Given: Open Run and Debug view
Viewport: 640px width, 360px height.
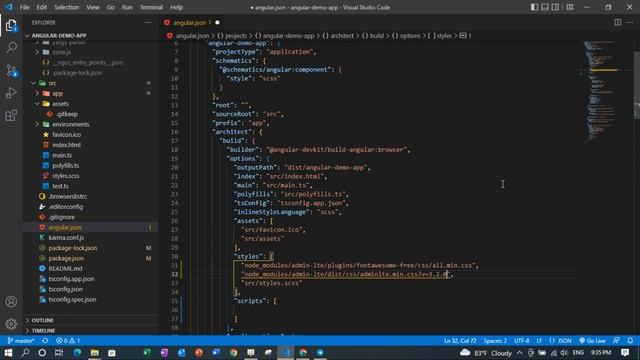Looking at the screenshot, I should point(11,93).
